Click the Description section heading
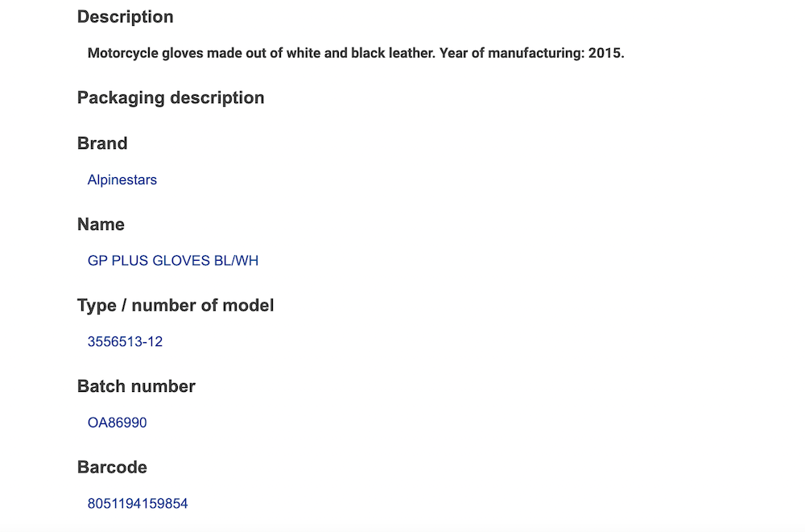The image size is (805, 532). coord(125,17)
